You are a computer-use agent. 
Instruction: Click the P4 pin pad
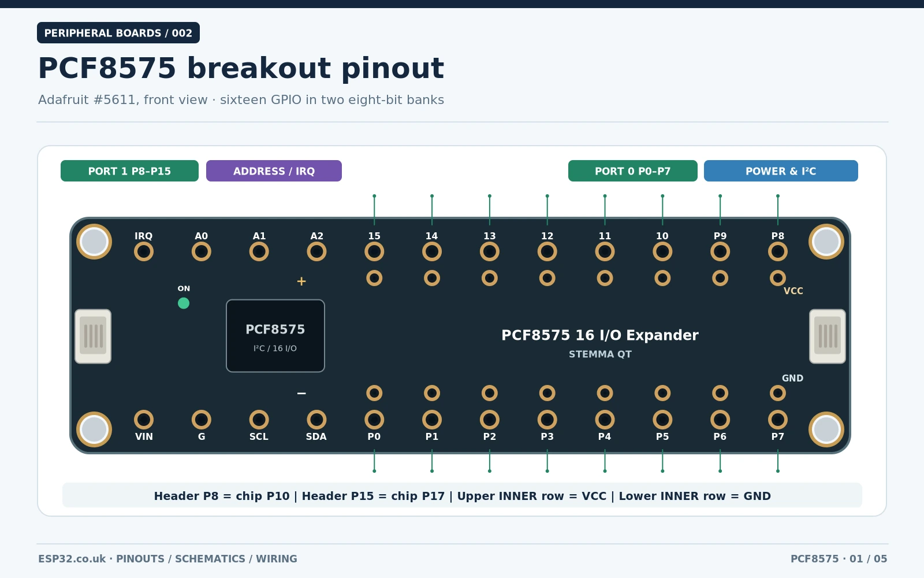[605, 420]
